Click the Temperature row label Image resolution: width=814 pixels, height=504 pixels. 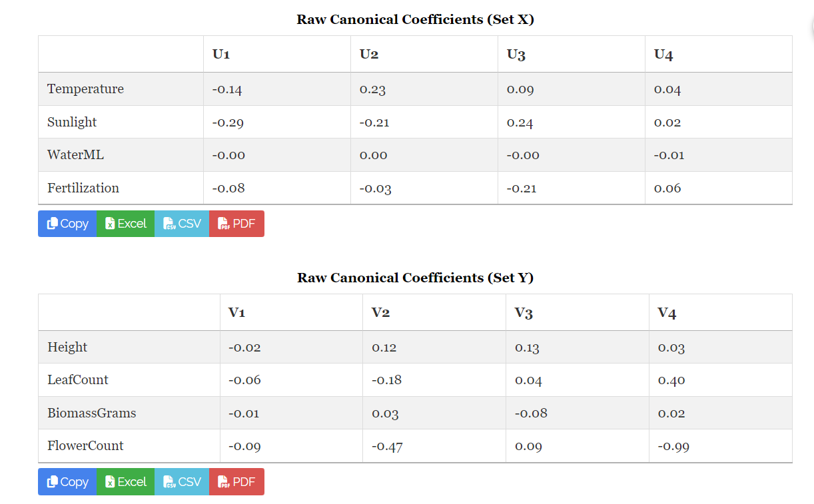[x=85, y=89]
